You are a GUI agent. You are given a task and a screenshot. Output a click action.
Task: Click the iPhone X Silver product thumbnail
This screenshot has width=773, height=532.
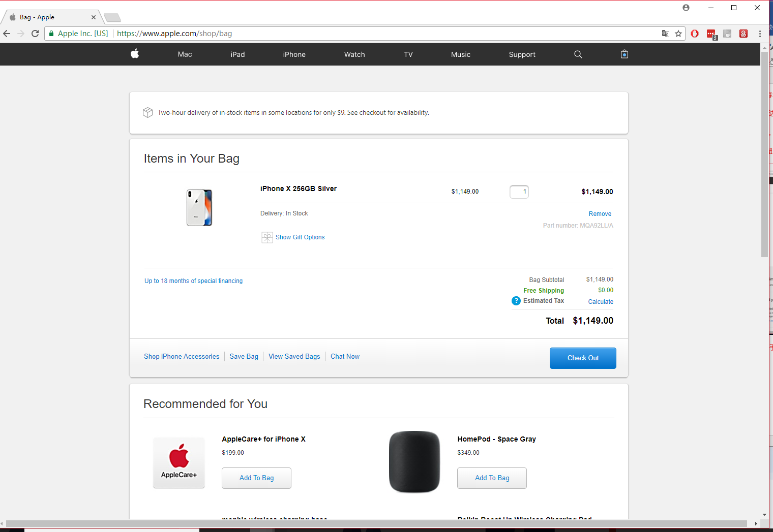pyautogui.click(x=199, y=208)
